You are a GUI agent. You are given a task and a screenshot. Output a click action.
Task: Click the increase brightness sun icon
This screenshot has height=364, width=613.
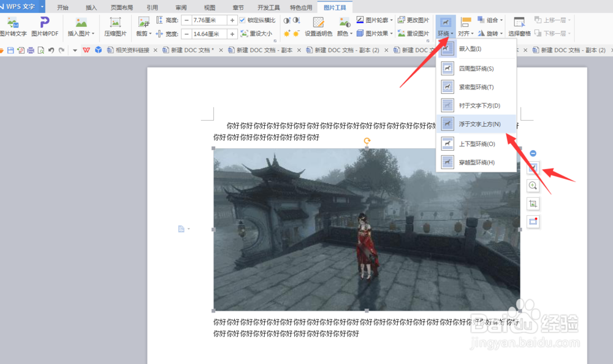click(286, 34)
